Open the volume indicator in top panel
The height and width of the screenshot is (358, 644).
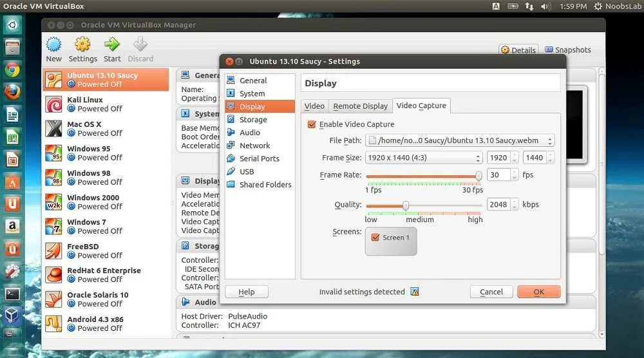click(x=545, y=6)
